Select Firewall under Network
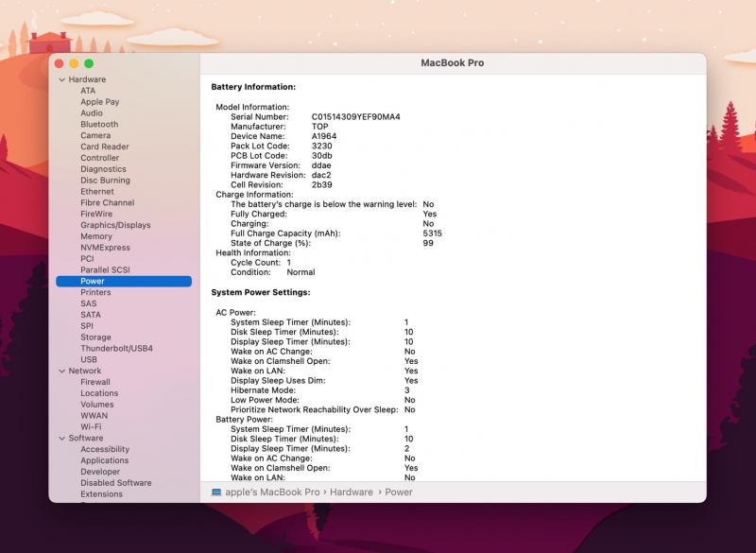Viewport: 756px width, 553px height. coord(95,382)
